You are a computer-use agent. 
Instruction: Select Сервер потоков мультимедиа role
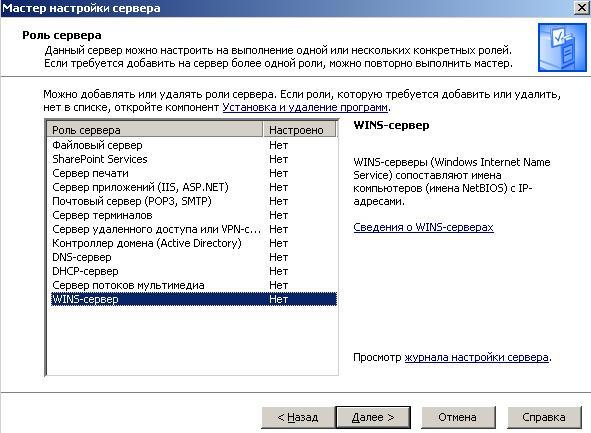click(193, 285)
